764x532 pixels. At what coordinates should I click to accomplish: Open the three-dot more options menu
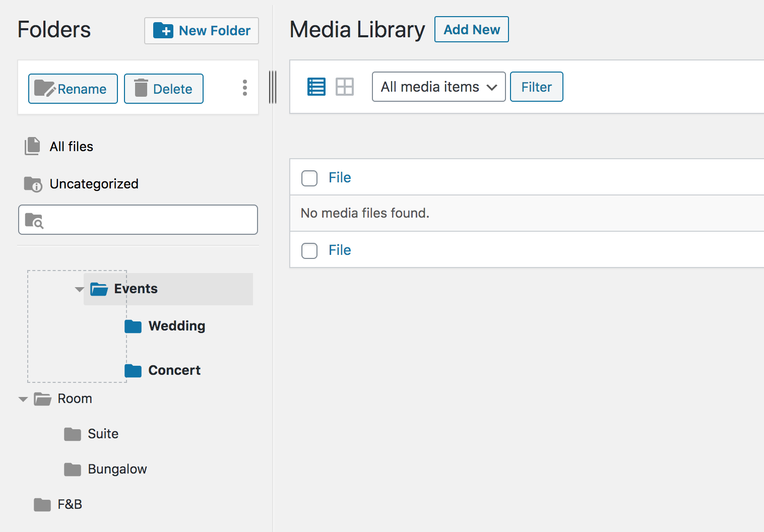pyautogui.click(x=245, y=88)
